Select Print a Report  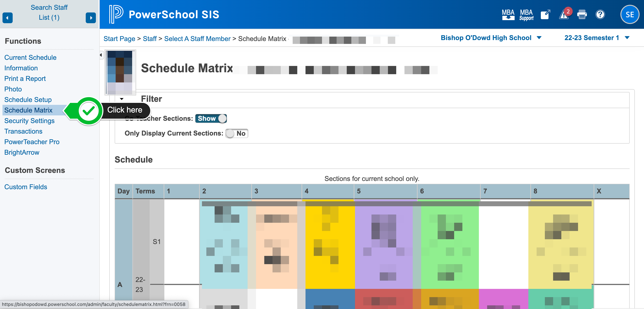pyautogui.click(x=25, y=78)
